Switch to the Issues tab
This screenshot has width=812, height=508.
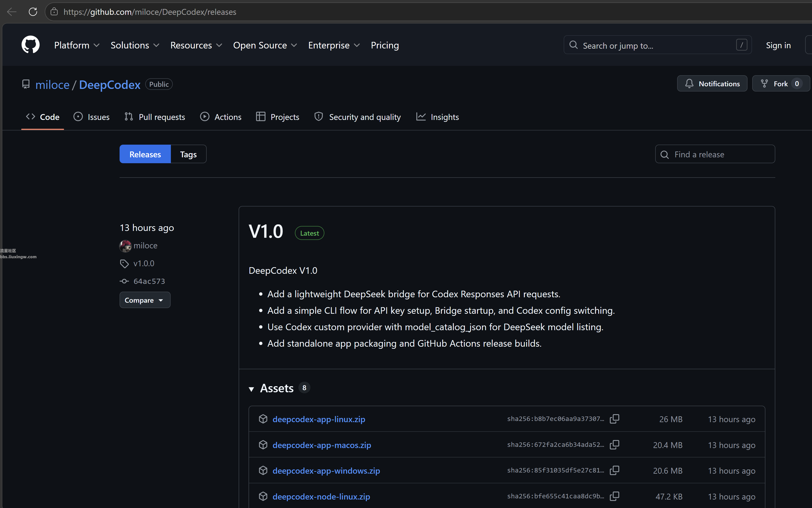tap(92, 117)
